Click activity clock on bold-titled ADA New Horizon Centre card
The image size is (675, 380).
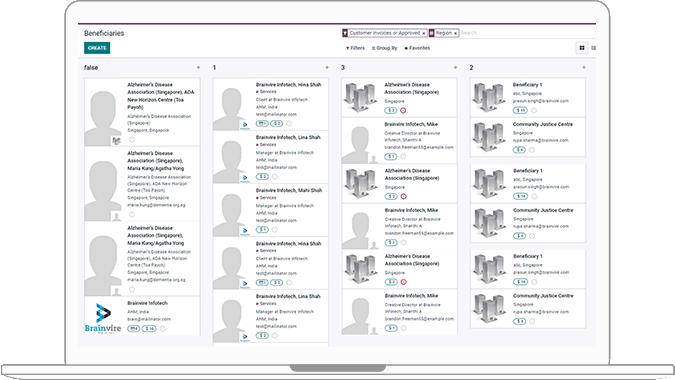[x=132, y=139]
